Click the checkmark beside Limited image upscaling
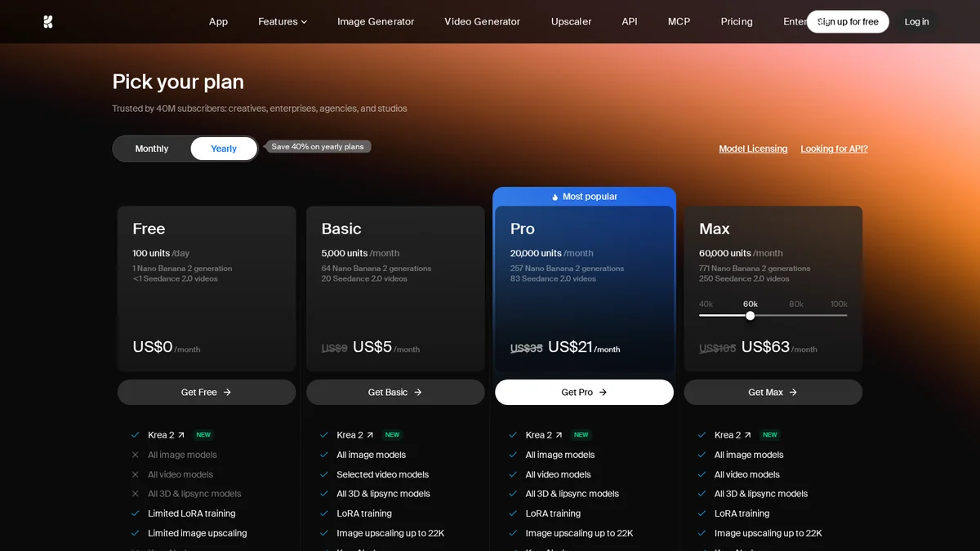 (136, 533)
